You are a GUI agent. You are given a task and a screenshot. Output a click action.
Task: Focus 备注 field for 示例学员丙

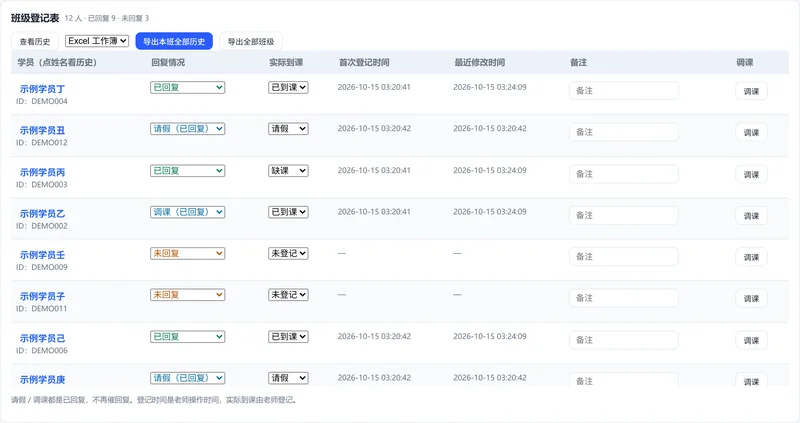pyautogui.click(x=623, y=174)
